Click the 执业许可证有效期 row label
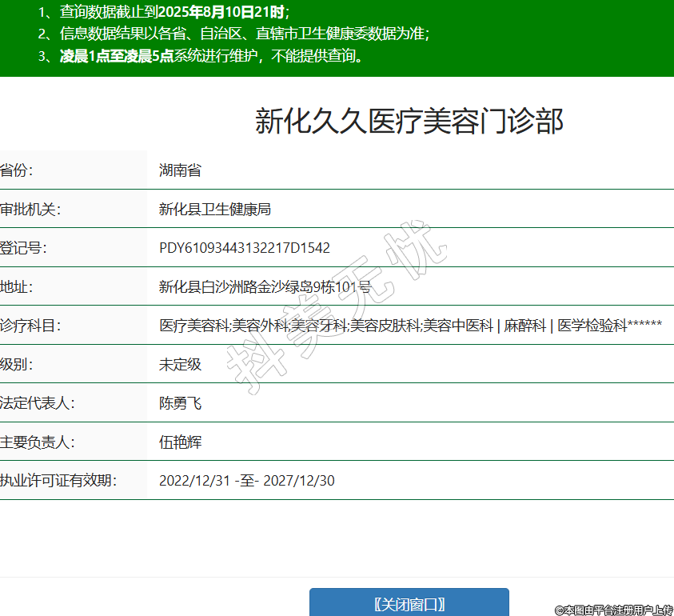Viewport: 674px width, 616px height. (x=58, y=481)
